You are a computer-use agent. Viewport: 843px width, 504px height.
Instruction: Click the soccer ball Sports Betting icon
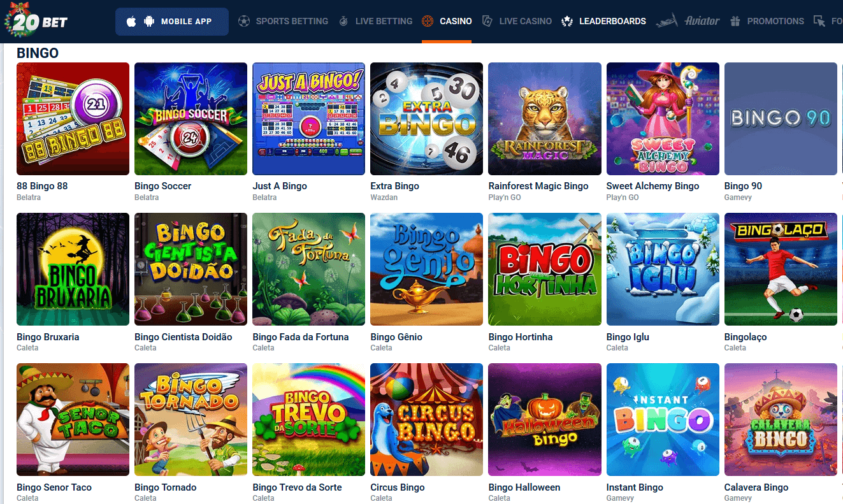pyautogui.click(x=244, y=21)
